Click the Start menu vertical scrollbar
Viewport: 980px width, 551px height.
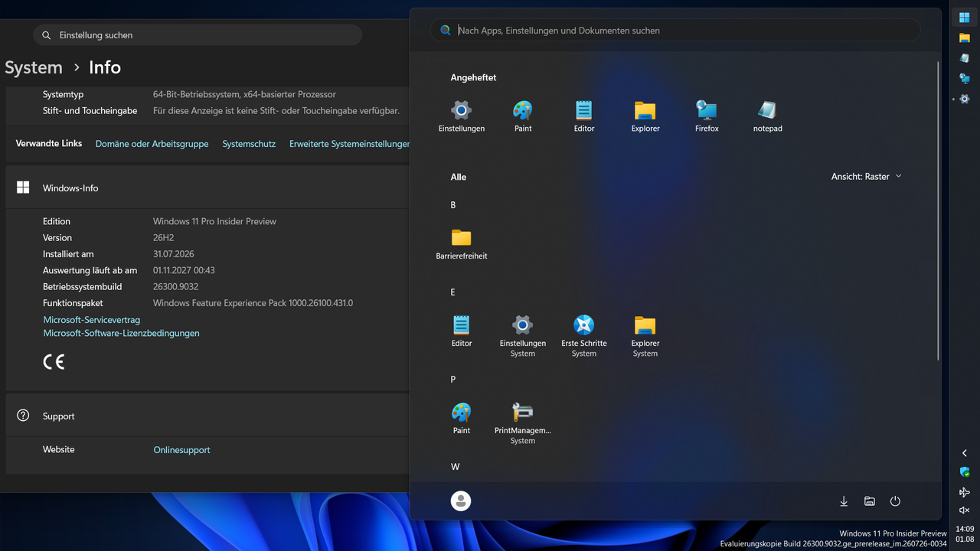tap(938, 210)
